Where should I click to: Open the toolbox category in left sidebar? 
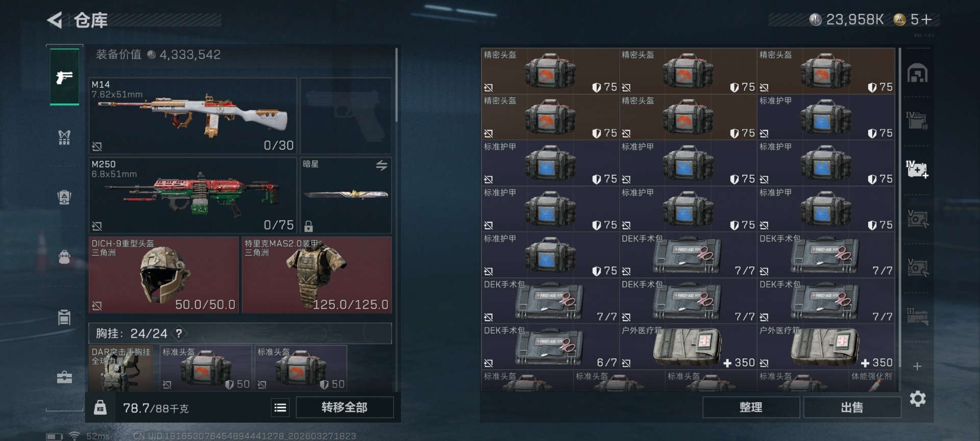coord(64,377)
